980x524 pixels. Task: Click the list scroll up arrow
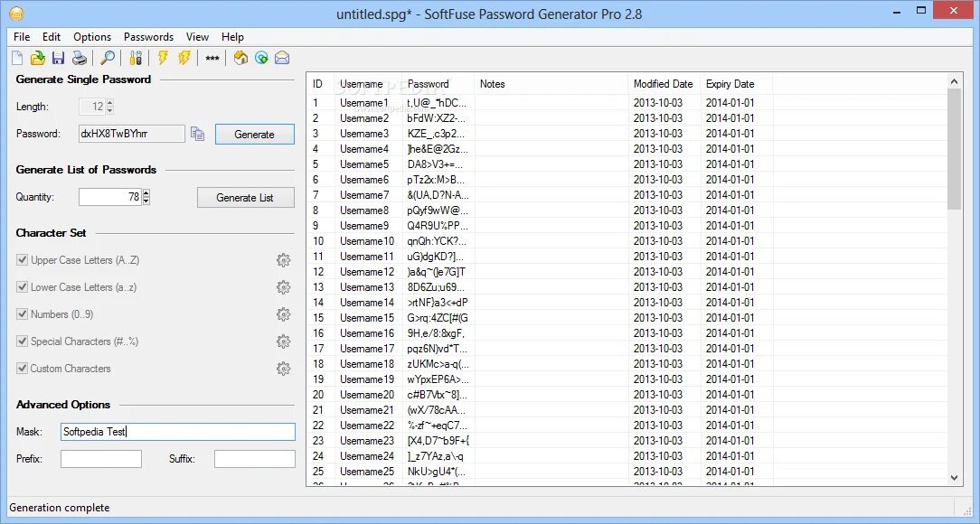point(954,81)
